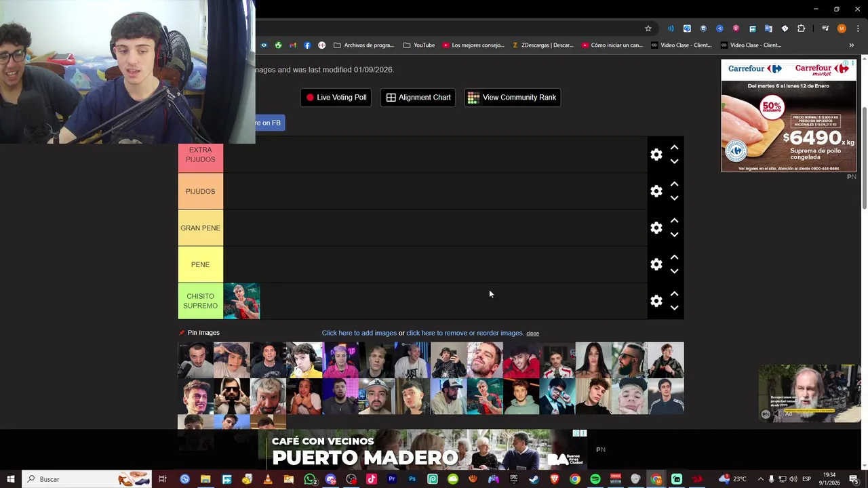Click here to remove or reorder images link
Viewport: 868px width, 488px height.
coord(465,333)
